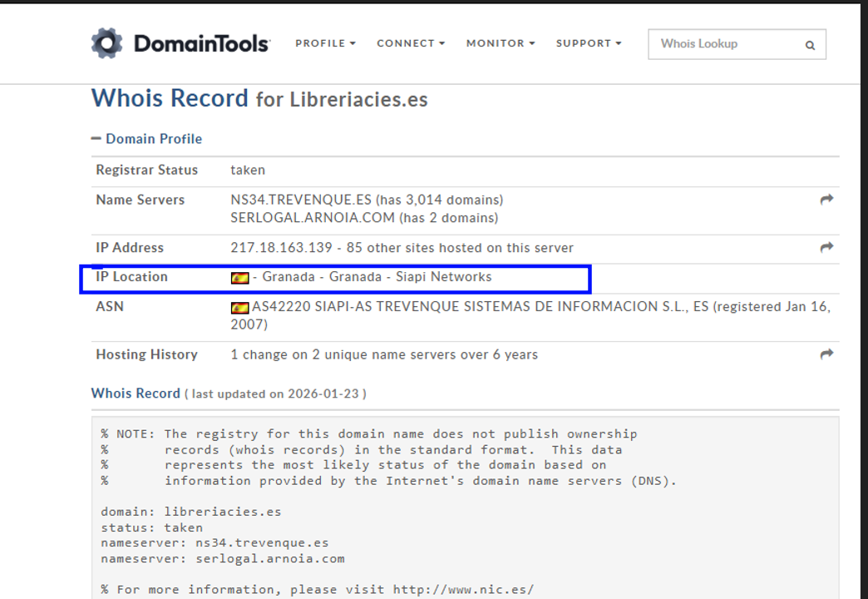Click the Registrar Status label
The image size is (868, 599).
[x=146, y=170]
